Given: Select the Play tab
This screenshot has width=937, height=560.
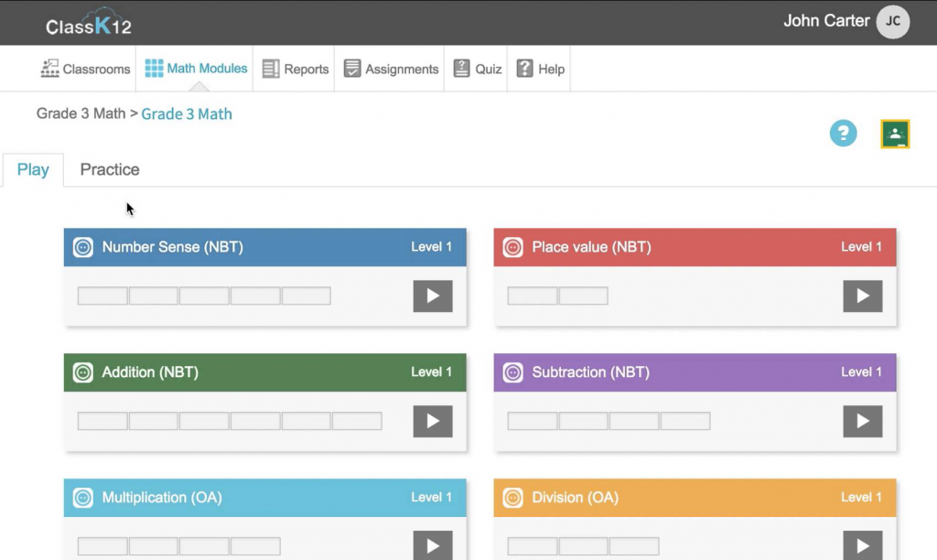Looking at the screenshot, I should click(x=33, y=170).
